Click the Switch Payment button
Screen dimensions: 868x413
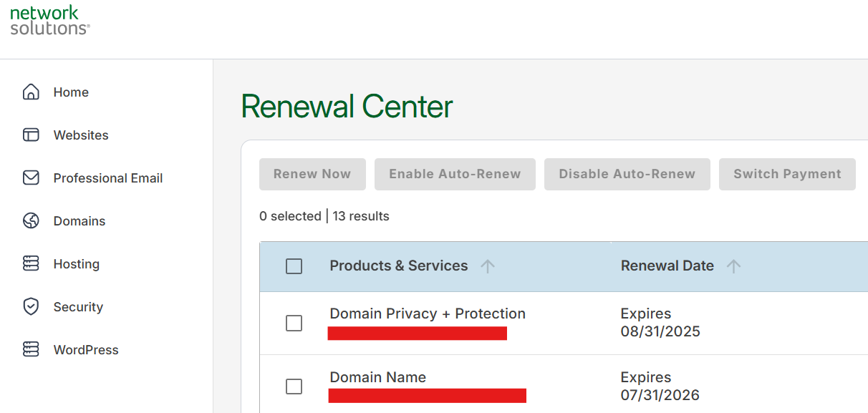click(x=787, y=174)
